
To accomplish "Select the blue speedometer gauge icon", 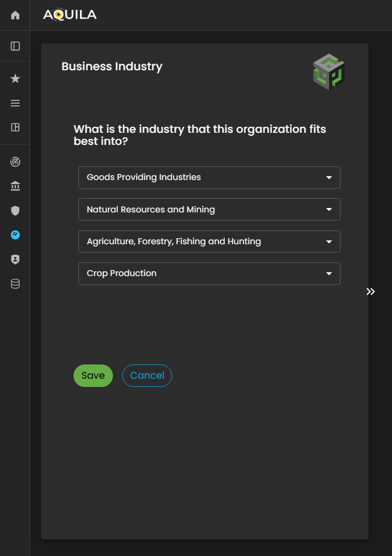I will point(15,235).
